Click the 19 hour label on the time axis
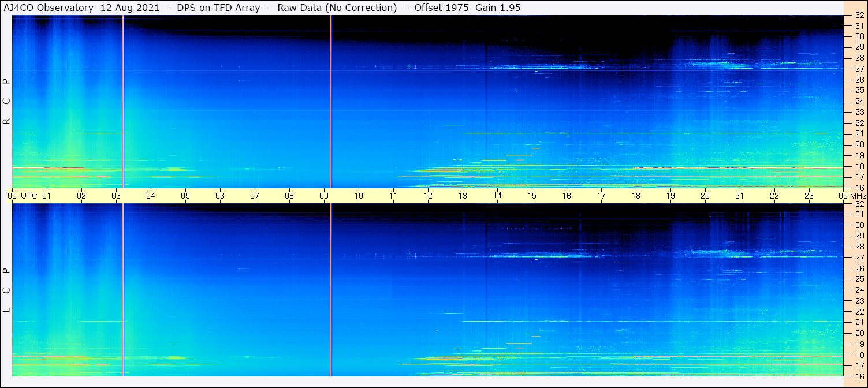 (x=670, y=196)
